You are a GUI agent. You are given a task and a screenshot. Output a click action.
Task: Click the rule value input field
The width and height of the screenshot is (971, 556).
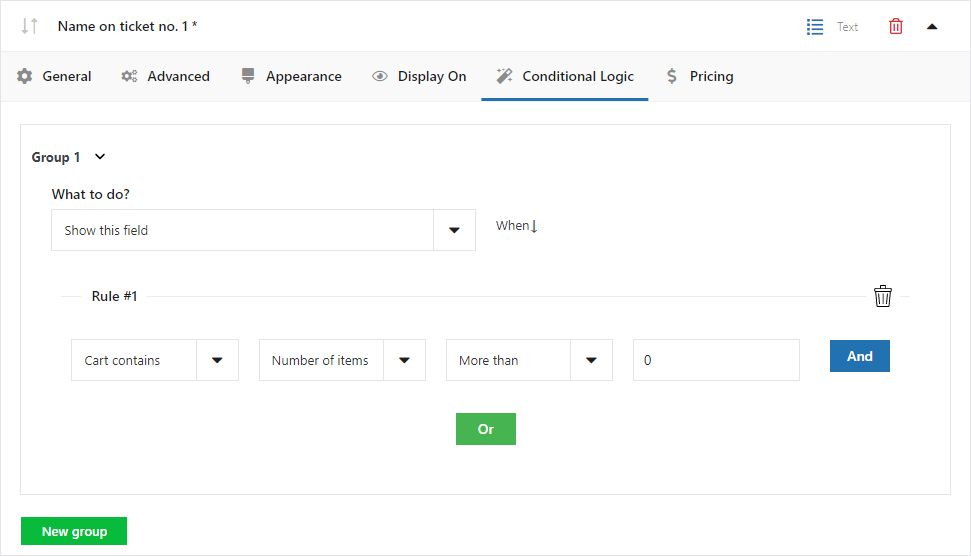716,360
